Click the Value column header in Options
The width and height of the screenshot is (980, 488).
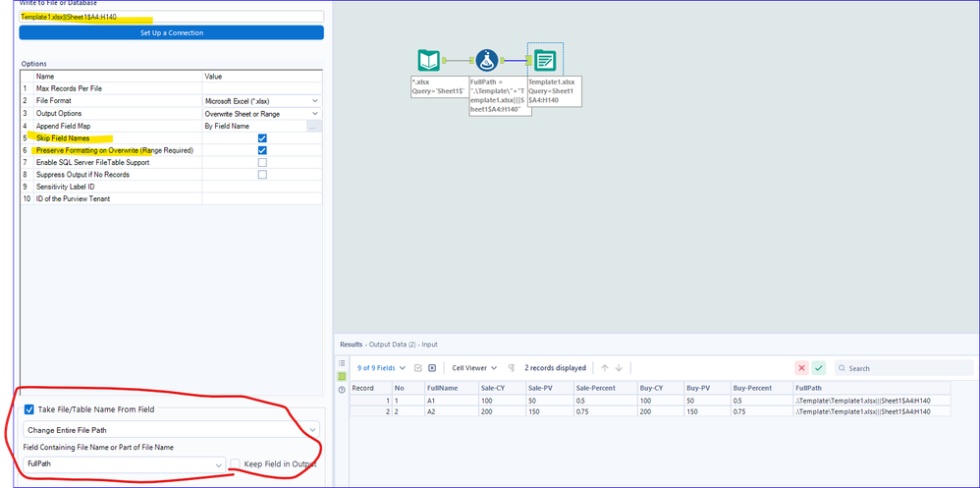pyautogui.click(x=262, y=77)
